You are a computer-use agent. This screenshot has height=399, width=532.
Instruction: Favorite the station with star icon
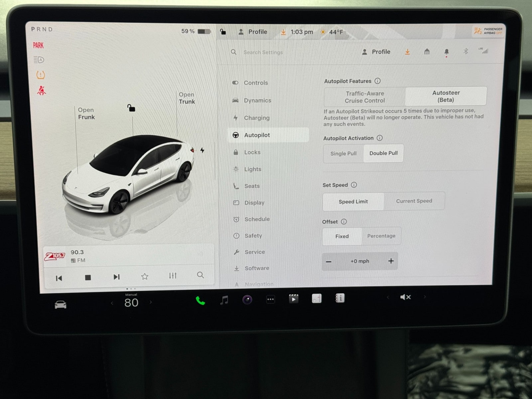click(145, 276)
